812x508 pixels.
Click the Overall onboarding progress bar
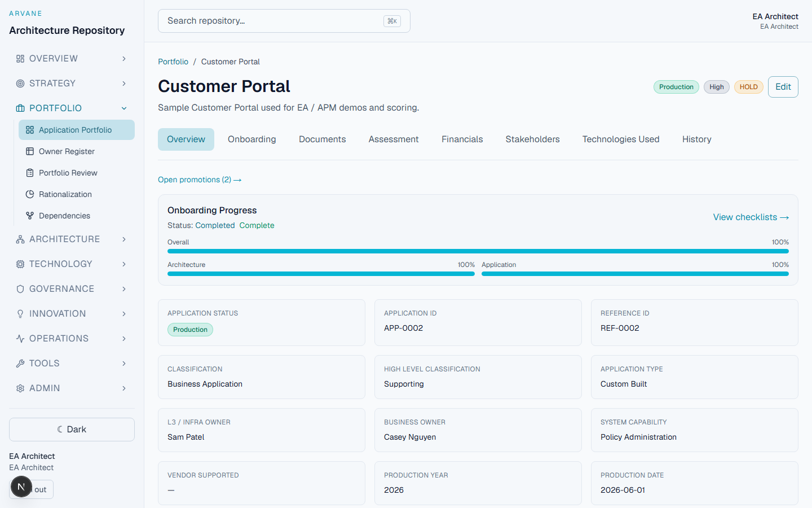pyautogui.click(x=478, y=251)
